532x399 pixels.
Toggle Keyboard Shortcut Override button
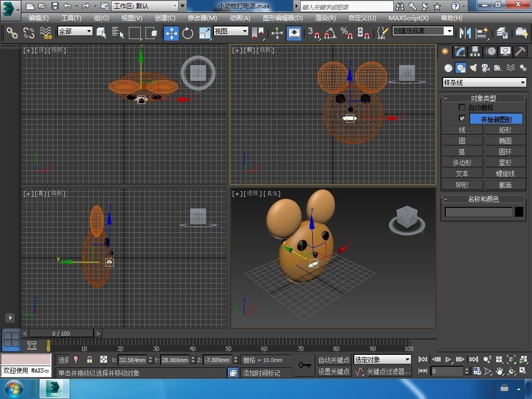[294, 33]
